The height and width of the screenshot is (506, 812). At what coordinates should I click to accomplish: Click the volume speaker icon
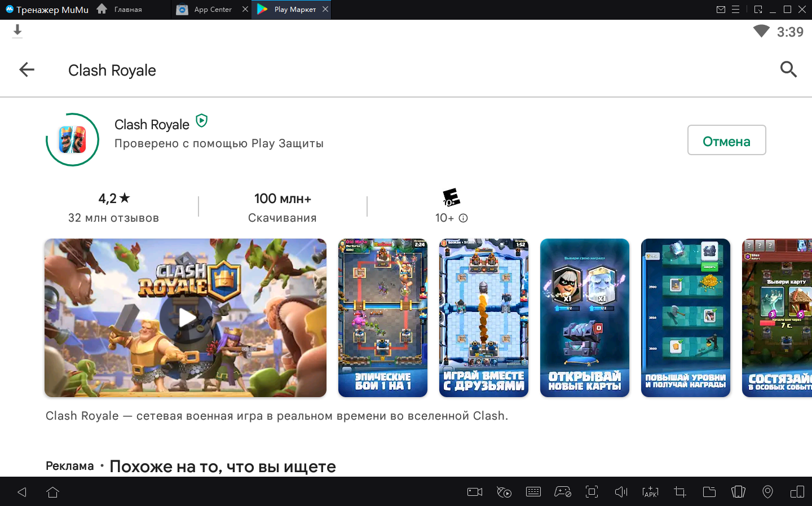(621, 492)
